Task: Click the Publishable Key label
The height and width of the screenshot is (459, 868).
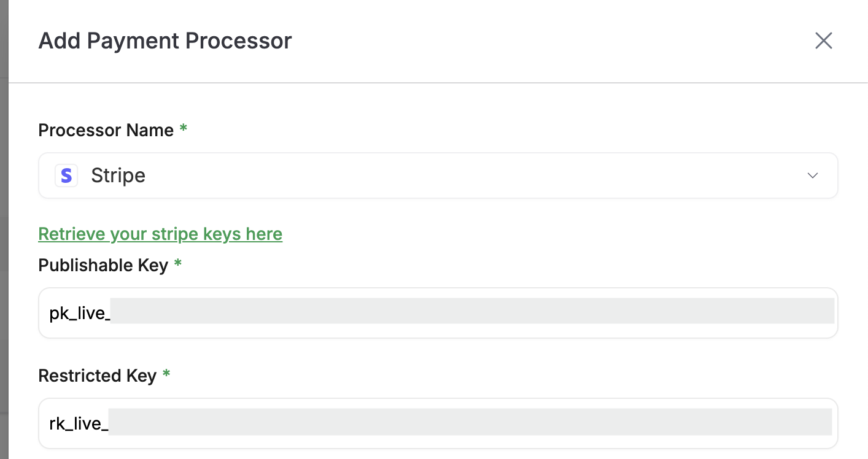Action: tap(103, 265)
